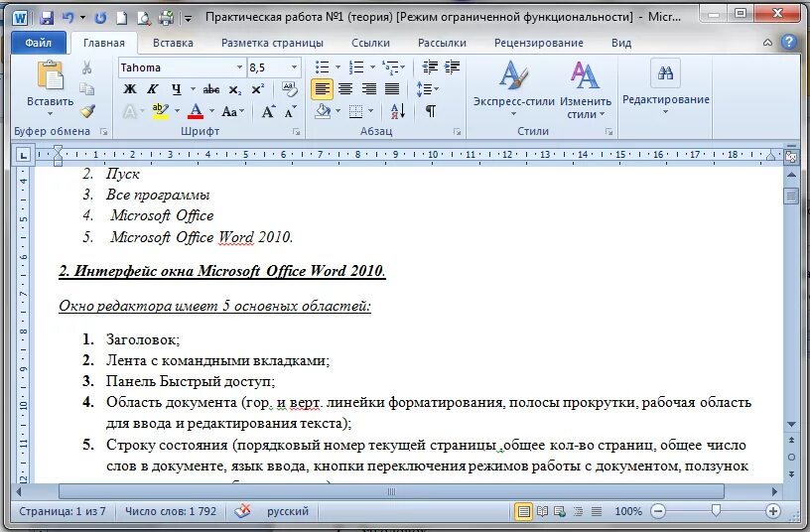Apply the red font color button
The width and height of the screenshot is (810, 532).
pos(196,111)
